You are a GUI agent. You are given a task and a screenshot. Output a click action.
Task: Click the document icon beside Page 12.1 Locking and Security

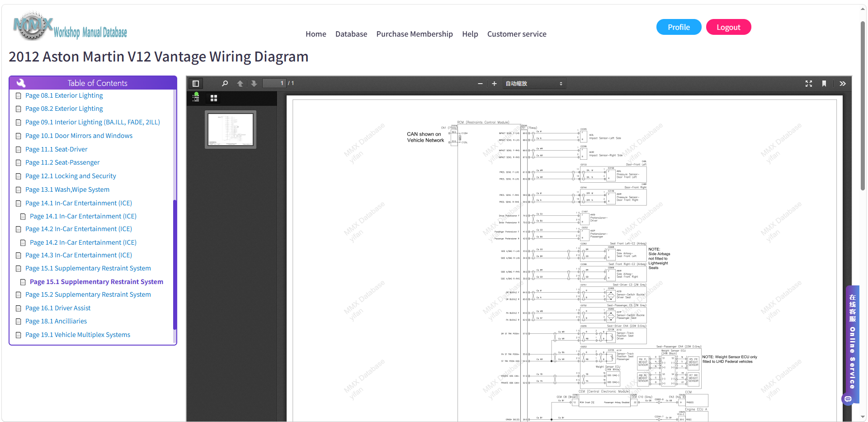19,176
